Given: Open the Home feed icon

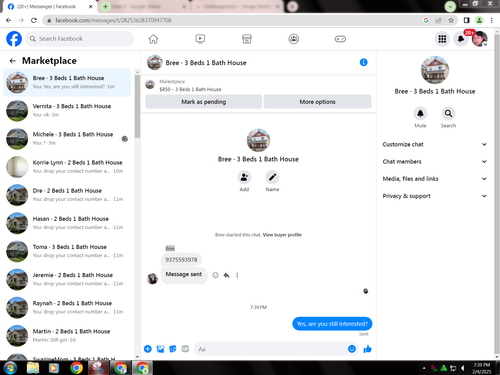Looking at the screenshot, I should click(x=153, y=39).
